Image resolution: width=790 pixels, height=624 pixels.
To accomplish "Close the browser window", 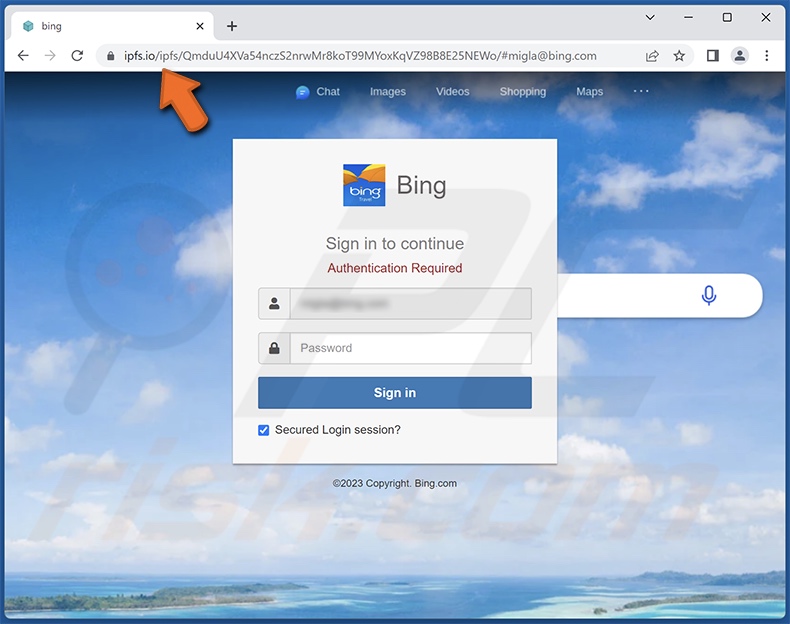I will [765, 18].
